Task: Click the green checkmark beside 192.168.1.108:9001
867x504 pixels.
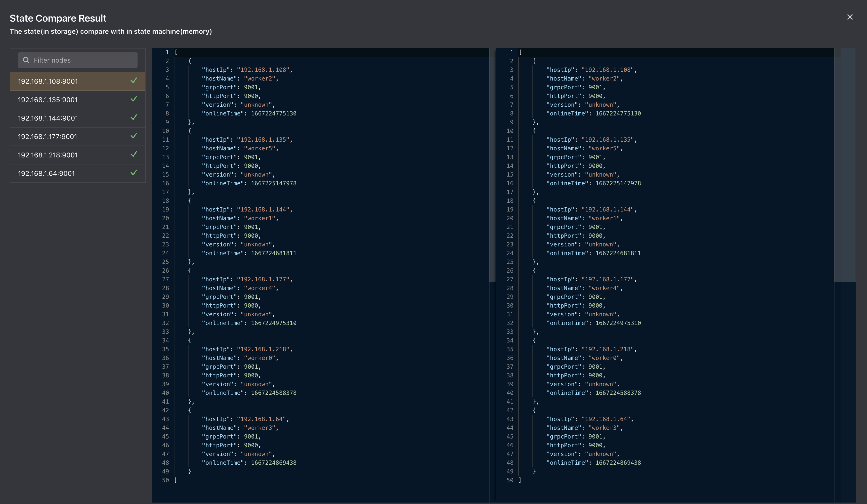Action: 134,81
